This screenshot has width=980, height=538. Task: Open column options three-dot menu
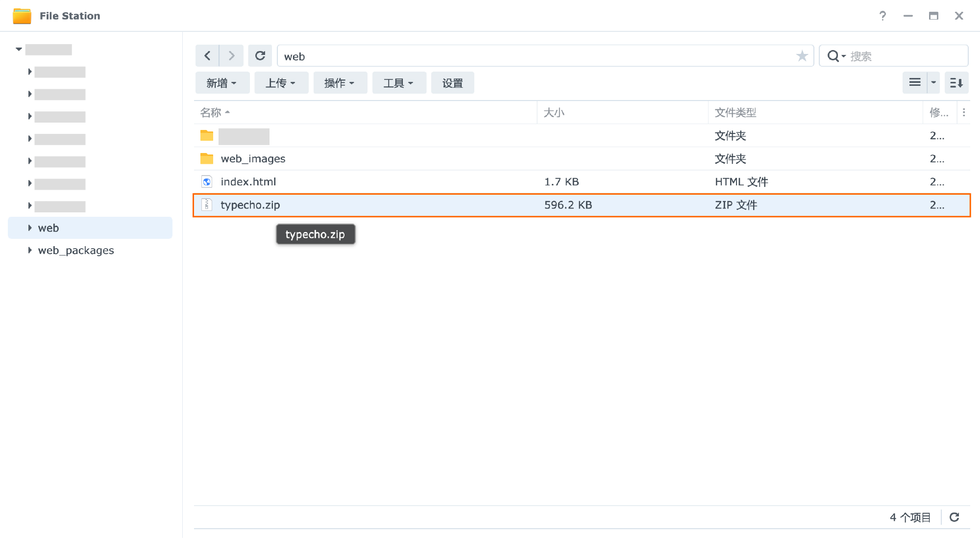click(x=964, y=112)
